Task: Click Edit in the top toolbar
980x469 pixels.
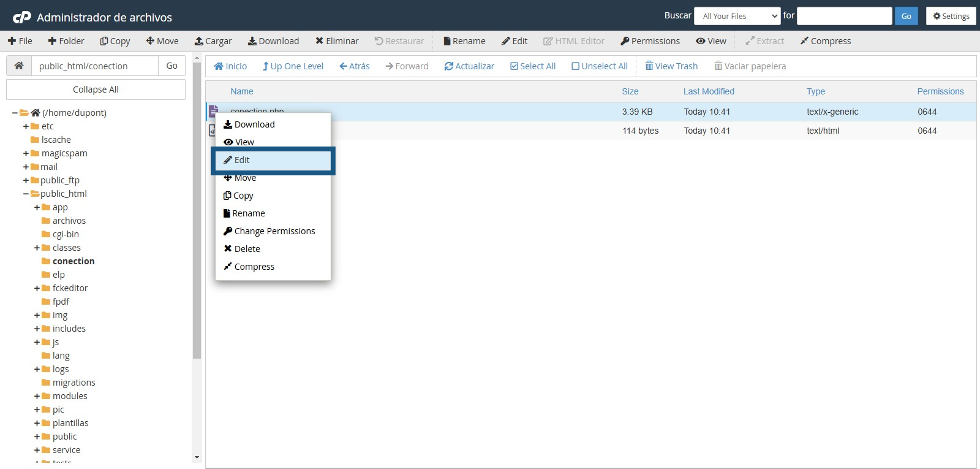Action: [514, 41]
